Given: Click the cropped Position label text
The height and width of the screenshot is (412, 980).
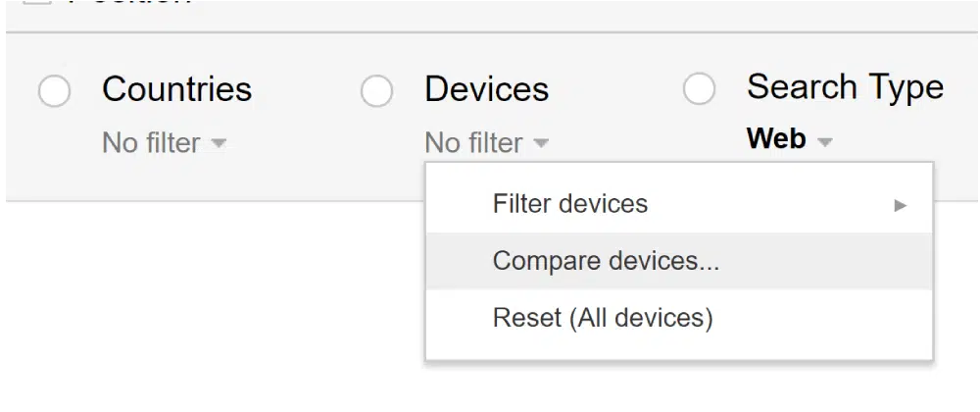Looking at the screenshot, I should [127, 3].
